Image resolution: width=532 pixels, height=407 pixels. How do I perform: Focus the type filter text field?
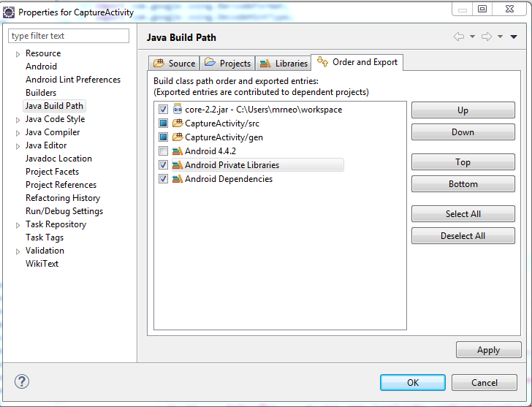(69, 36)
